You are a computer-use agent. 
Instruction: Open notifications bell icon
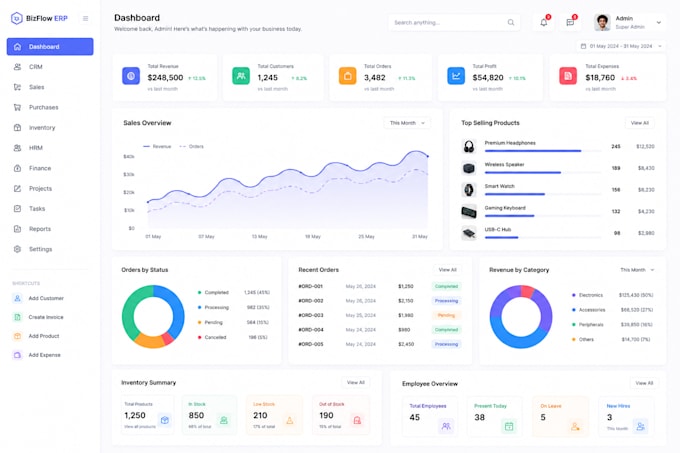[x=544, y=23]
